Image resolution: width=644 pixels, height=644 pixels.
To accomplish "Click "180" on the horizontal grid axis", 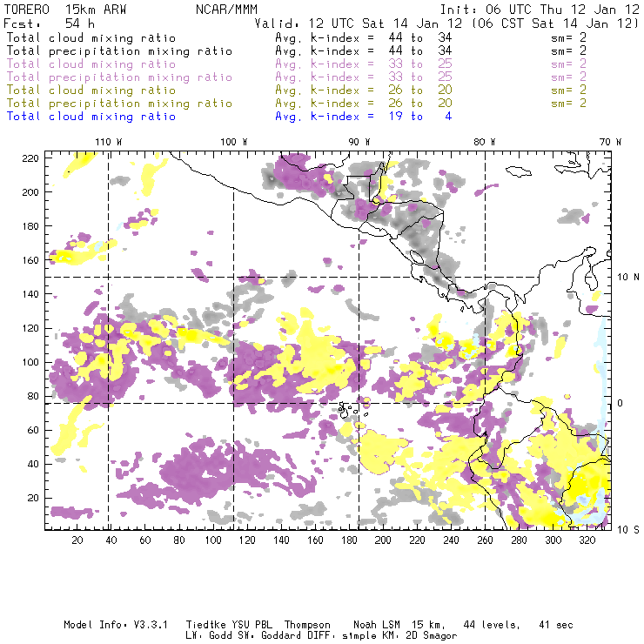I will click(349, 540).
